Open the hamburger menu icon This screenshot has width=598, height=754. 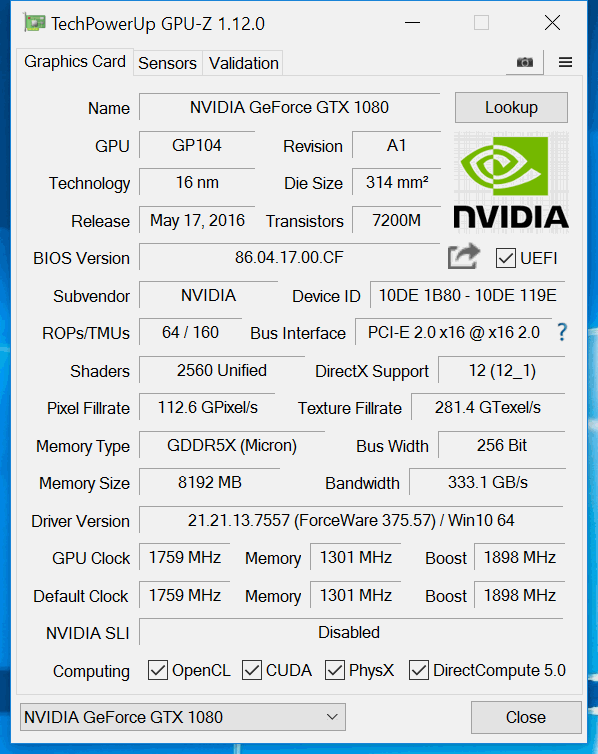565,63
